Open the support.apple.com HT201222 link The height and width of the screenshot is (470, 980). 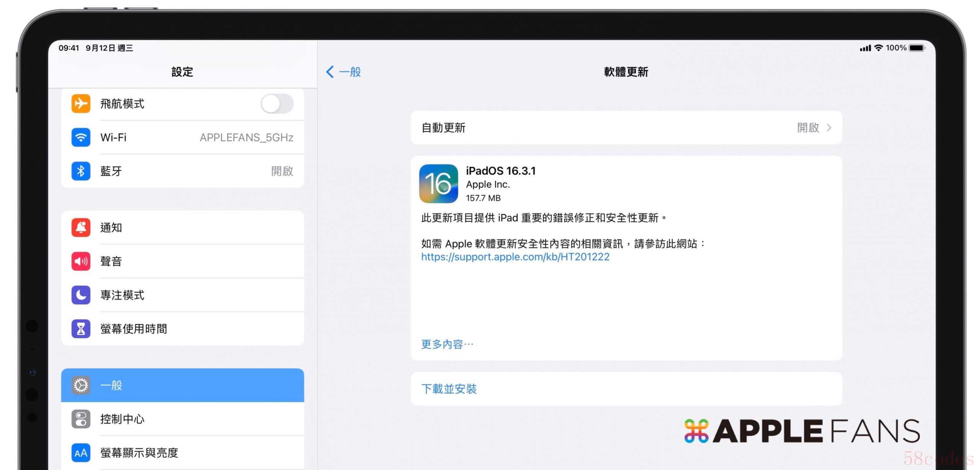coord(515,257)
